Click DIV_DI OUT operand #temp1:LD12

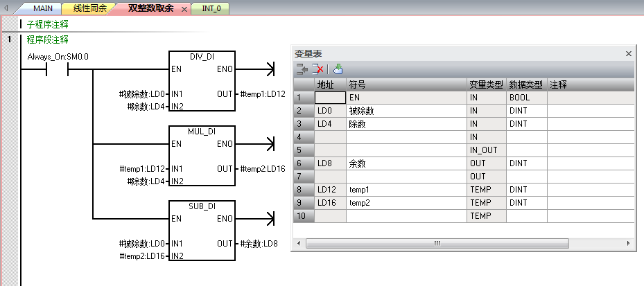click(263, 94)
